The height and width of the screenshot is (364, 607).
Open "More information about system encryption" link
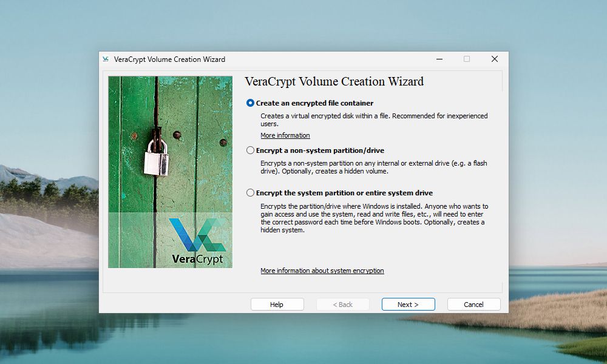pos(322,270)
